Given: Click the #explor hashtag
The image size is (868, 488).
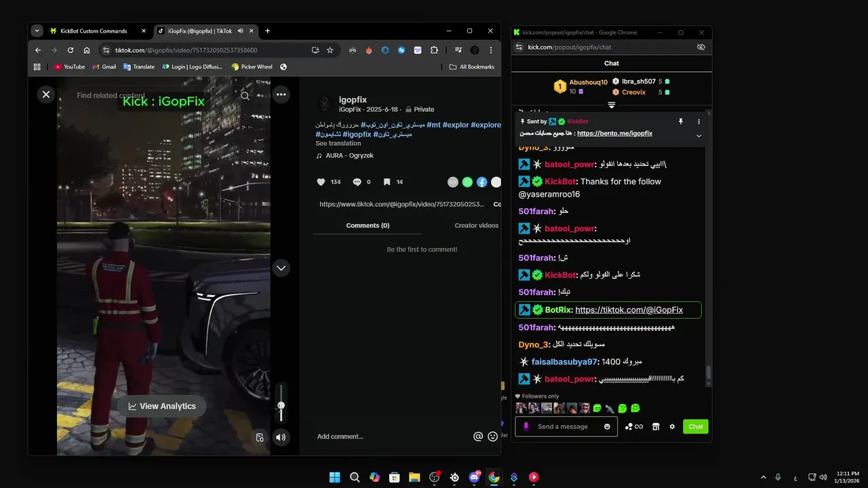Looking at the screenshot, I should 455,125.
